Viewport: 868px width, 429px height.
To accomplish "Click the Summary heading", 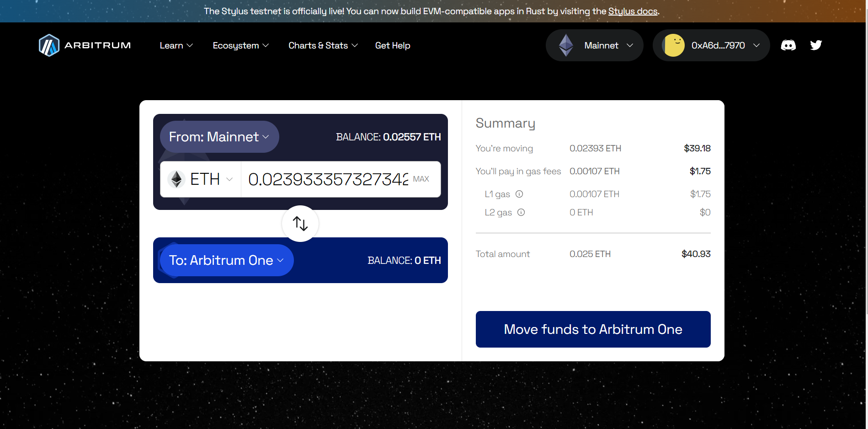I will pyautogui.click(x=505, y=123).
